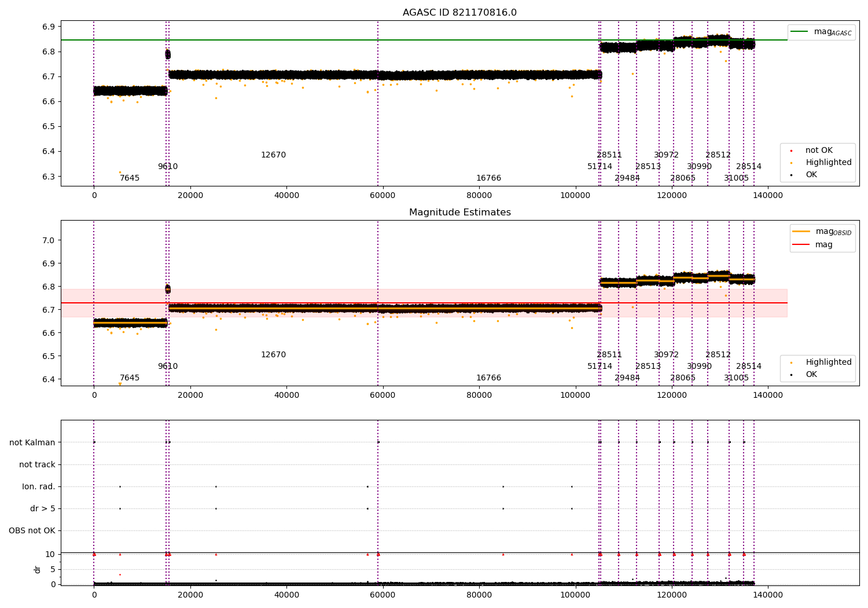The image size is (868, 608).
Task: Click obsid label 28514 in the Magnitude Estimates plot
Action: tap(749, 367)
